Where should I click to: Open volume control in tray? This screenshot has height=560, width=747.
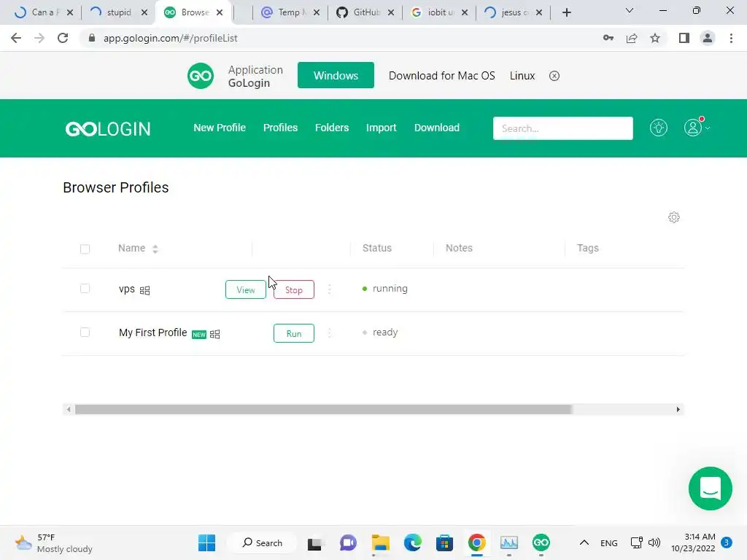point(654,542)
